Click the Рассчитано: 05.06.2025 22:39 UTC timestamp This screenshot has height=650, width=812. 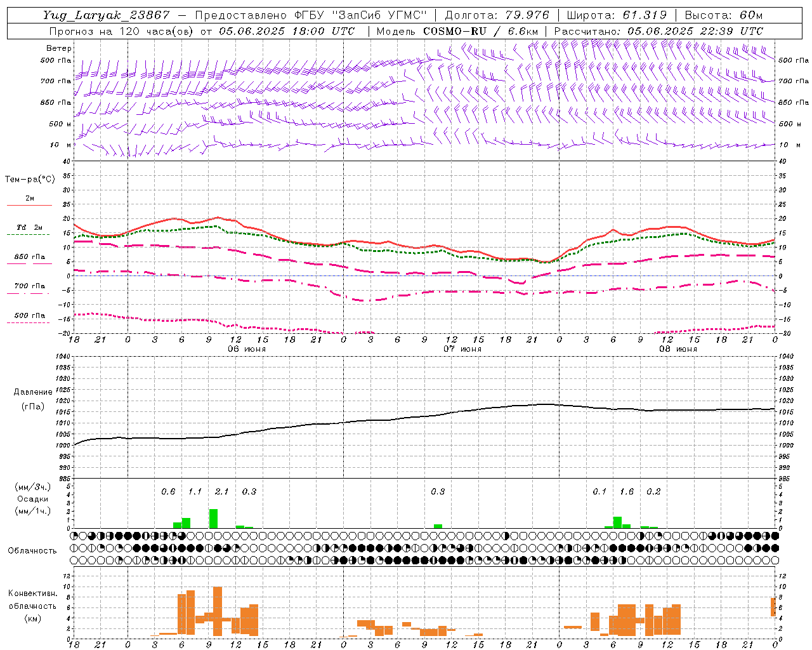[659, 31]
